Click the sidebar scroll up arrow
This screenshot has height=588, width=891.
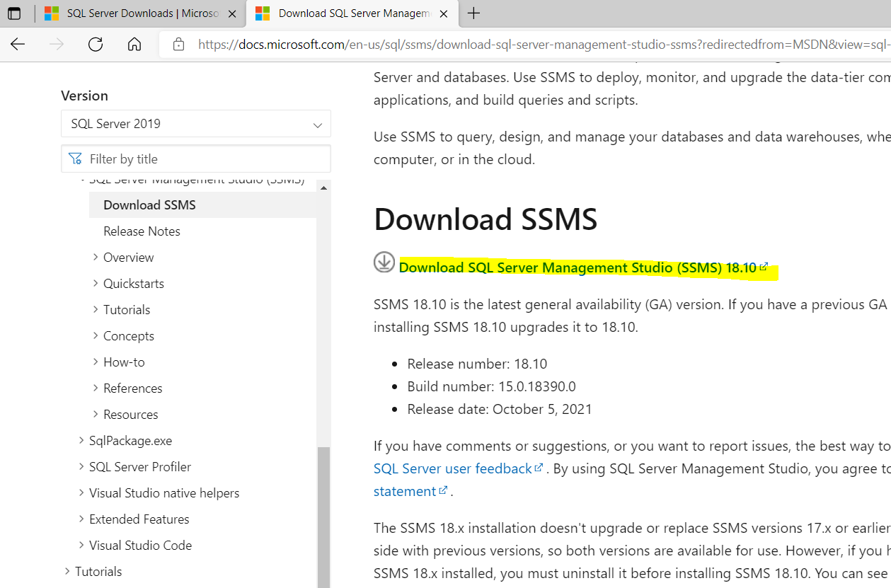click(323, 188)
